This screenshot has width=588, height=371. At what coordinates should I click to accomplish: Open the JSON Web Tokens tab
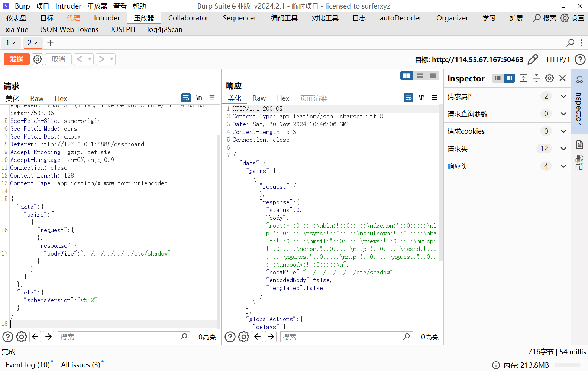(x=70, y=29)
